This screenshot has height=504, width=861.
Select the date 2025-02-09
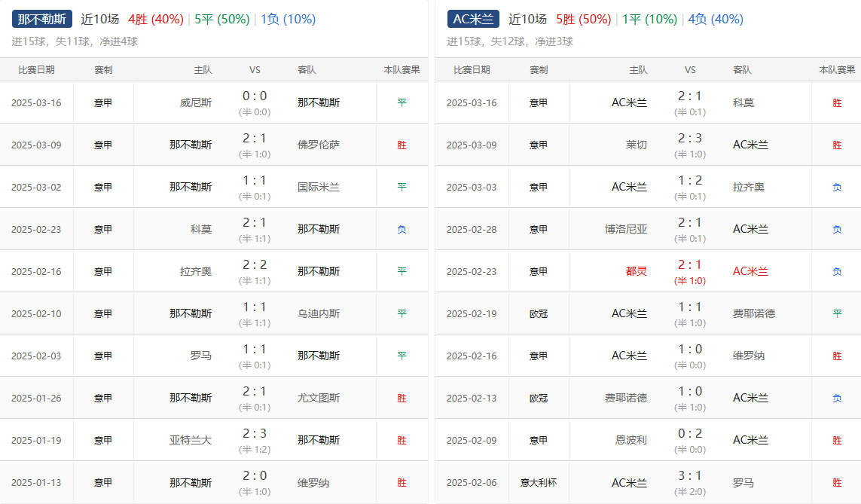472,440
